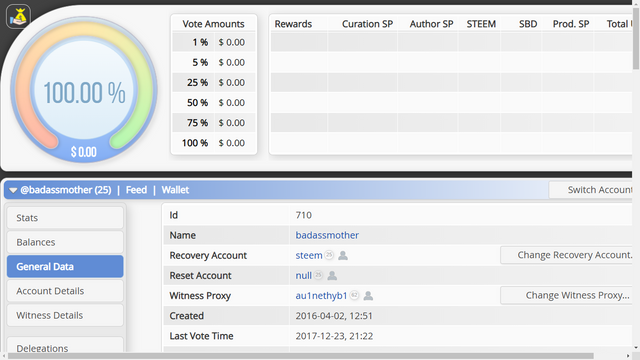Select the General Data tab
Viewport: 640px width, 360px height.
[65, 267]
